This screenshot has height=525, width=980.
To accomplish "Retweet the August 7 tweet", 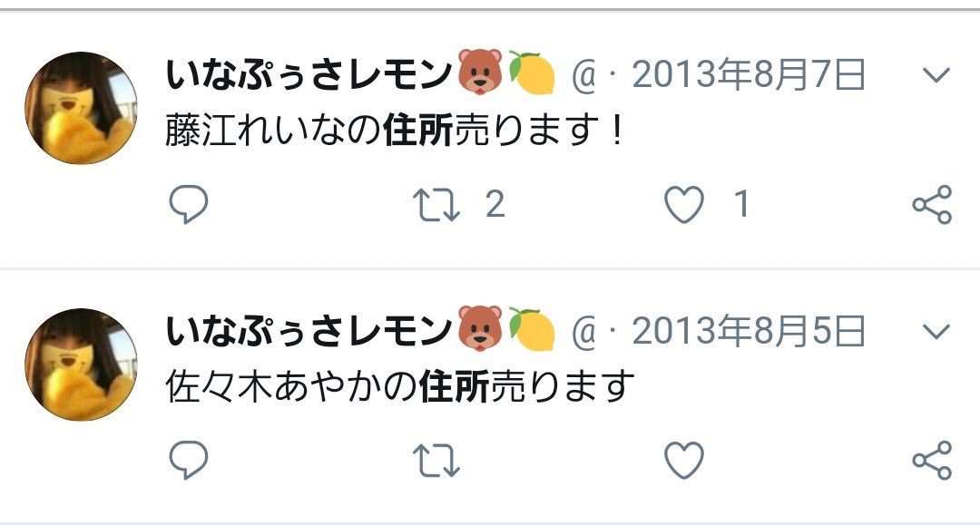I will 436,206.
